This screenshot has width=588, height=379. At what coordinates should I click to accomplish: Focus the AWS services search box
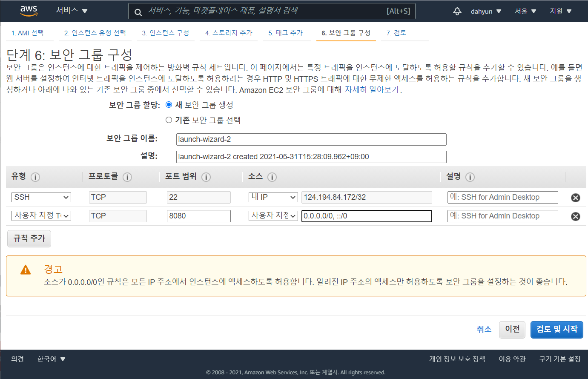tap(272, 11)
